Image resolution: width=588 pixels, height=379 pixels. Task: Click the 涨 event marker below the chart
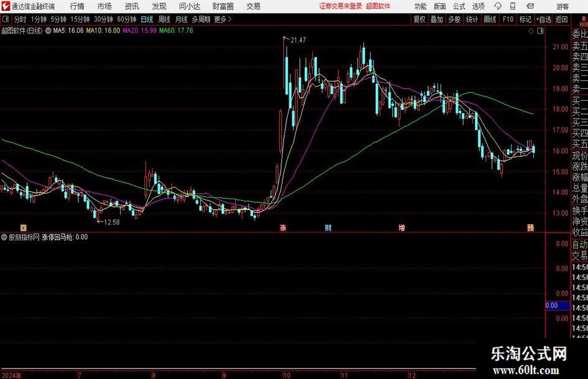pyautogui.click(x=283, y=228)
